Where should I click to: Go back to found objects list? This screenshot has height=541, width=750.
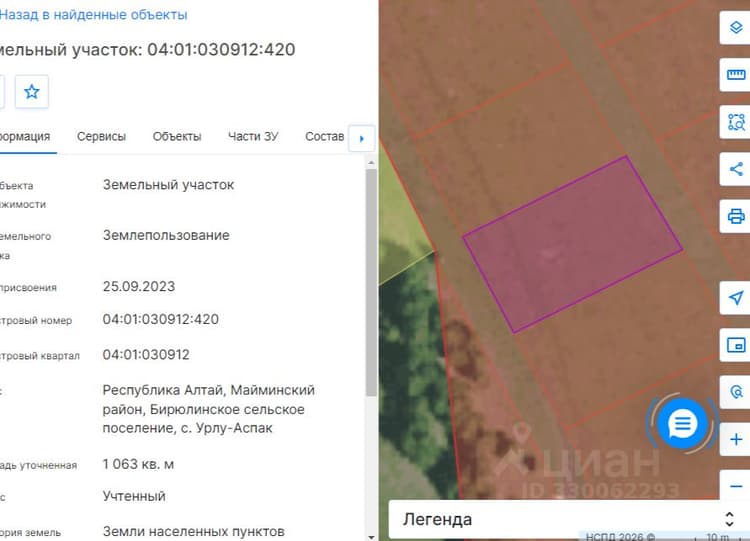coord(93,15)
